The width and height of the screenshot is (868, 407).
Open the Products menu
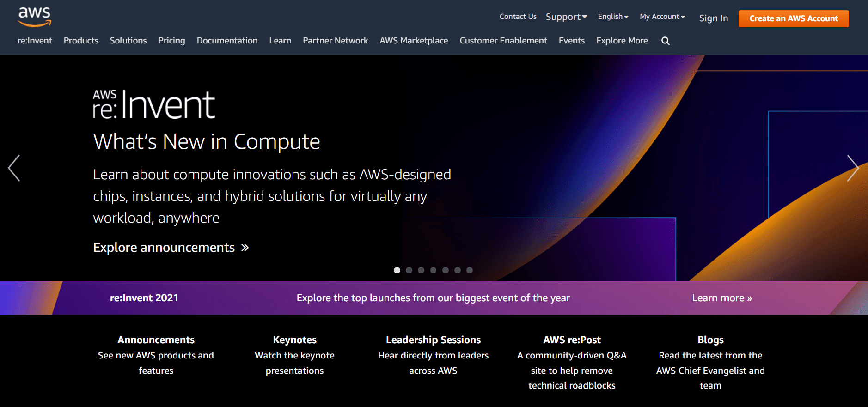point(81,41)
